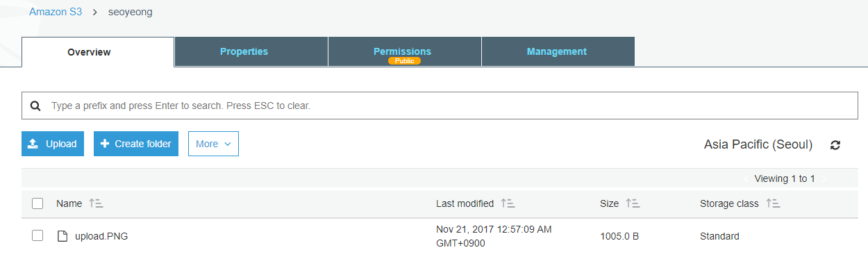
Task: Focus the prefix search input field
Action: click(x=440, y=106)
